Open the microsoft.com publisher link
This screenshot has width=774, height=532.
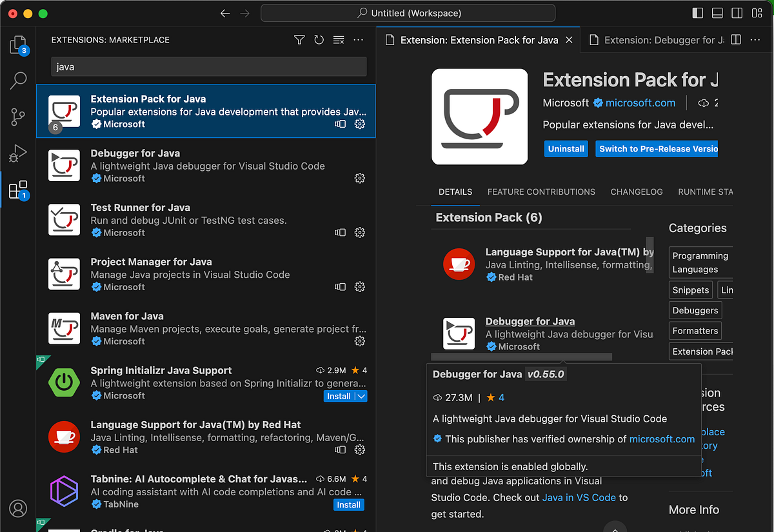[x=640, y=103]
